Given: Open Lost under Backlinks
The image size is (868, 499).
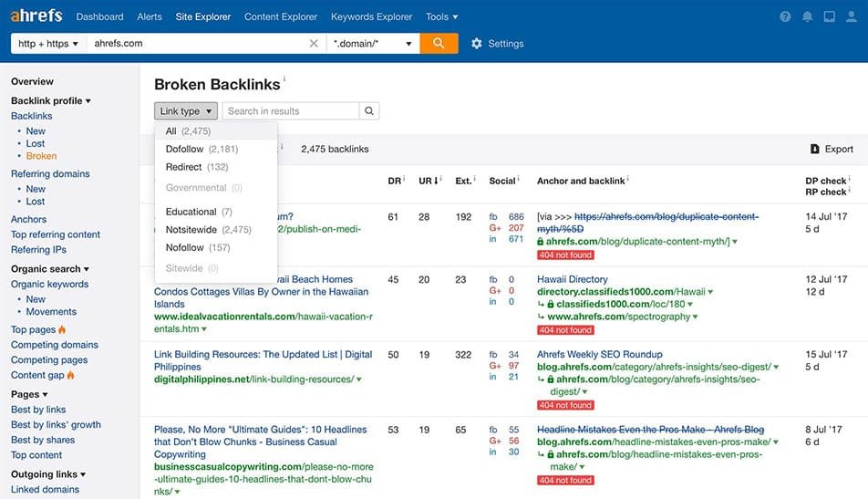Looking at the screenshot, I should click(36, 143).
